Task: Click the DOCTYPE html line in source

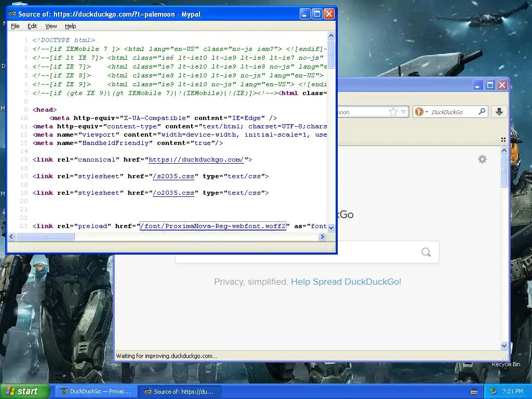Action: click(x=63, y=40)
